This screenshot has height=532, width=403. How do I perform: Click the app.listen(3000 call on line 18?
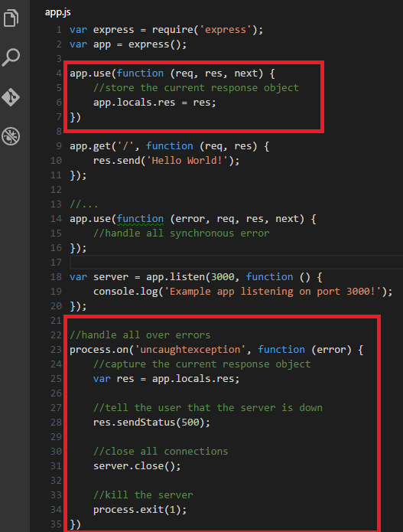click(190, 277)
